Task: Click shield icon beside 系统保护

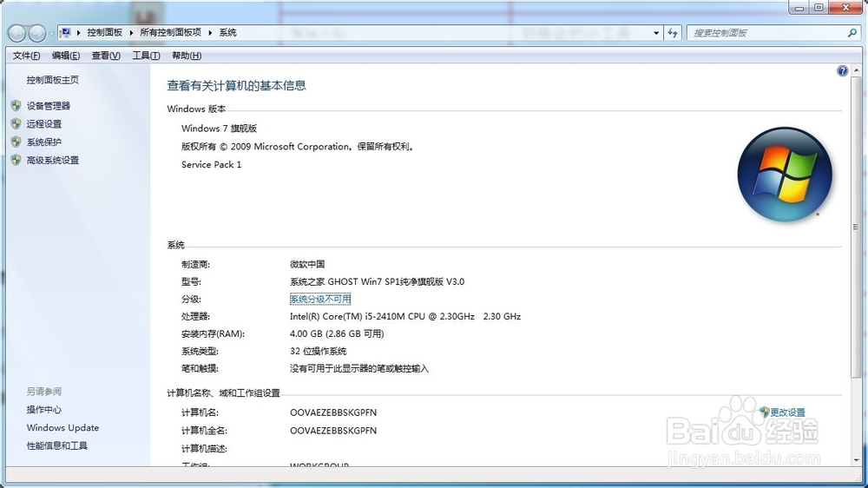Action: click(16, 142)
